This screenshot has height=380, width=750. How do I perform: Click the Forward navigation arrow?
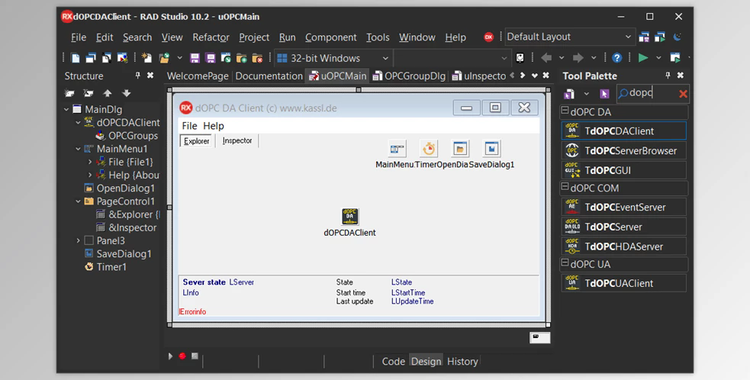[578, 58]
